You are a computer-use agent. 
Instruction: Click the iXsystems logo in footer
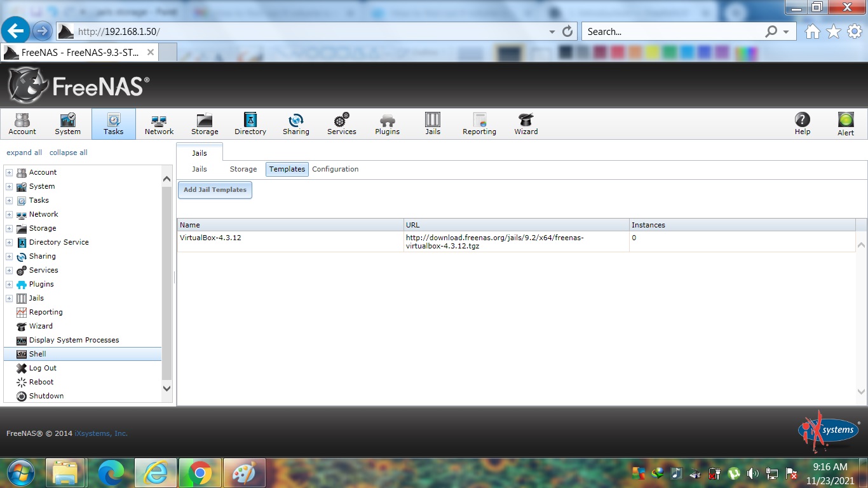(x=829, y=431)
